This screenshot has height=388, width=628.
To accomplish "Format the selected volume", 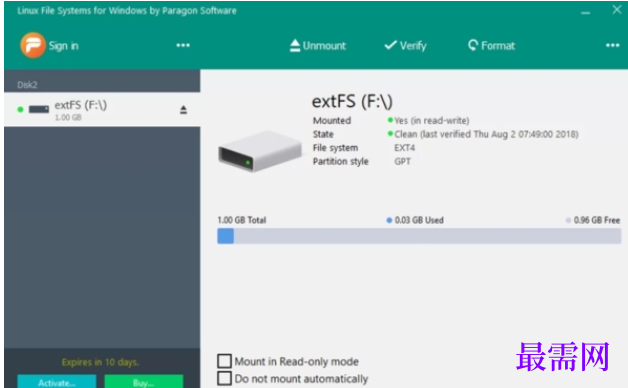I will point(491,46).
